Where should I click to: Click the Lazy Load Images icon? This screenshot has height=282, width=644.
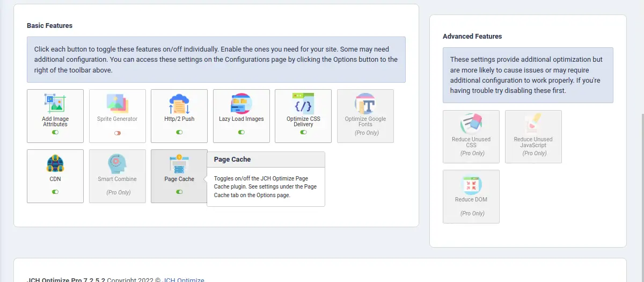coord(241,103)
